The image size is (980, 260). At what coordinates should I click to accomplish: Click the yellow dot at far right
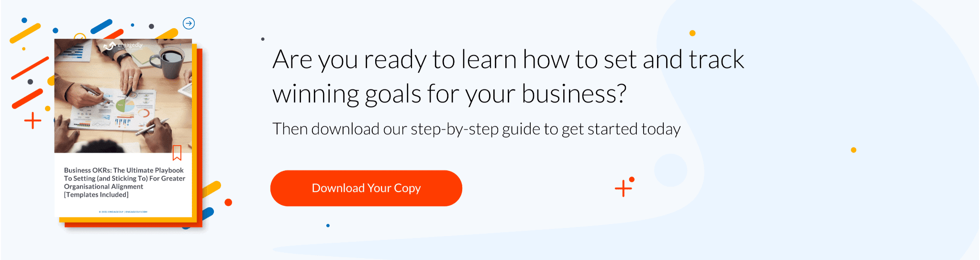click(853, 150)
